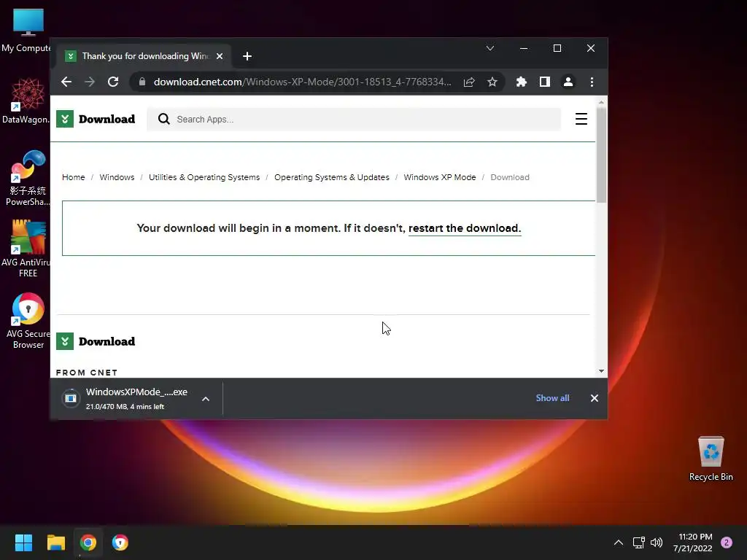747x560 pixels.
Task: Close the 'Thank you for downloading' tab
Action: point(220,56)
